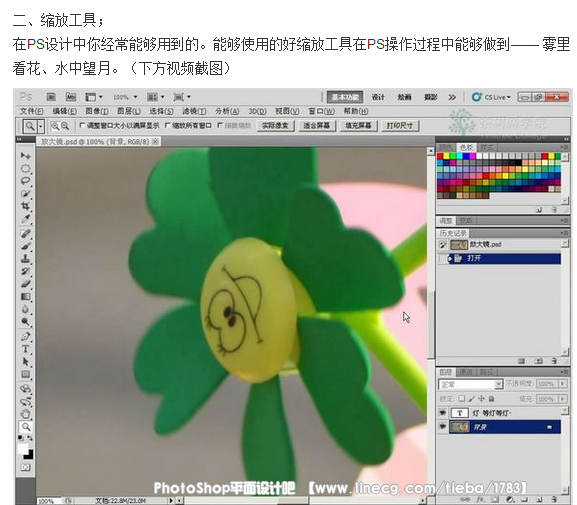Select the Clone Stamp tool

(25, 258)
